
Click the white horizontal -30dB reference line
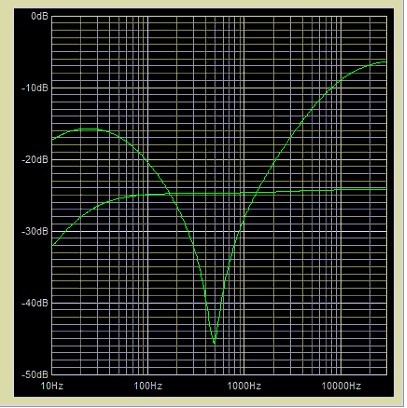click(219, 231)
